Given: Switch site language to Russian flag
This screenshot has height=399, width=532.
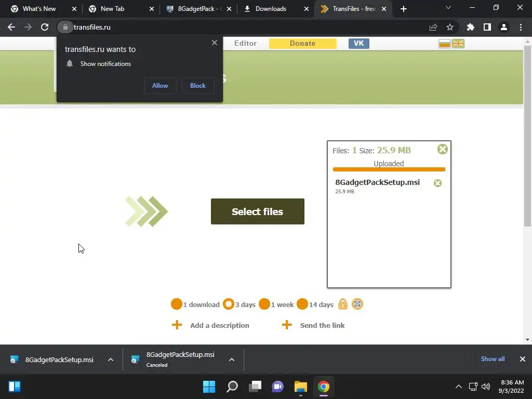Looking at the screenshot, I should (445, 44).
